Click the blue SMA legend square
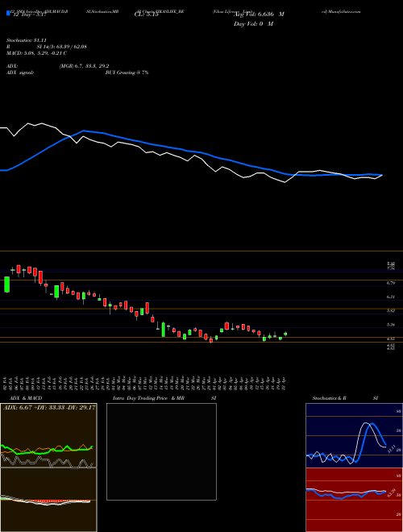 click(x=8, y=14)
